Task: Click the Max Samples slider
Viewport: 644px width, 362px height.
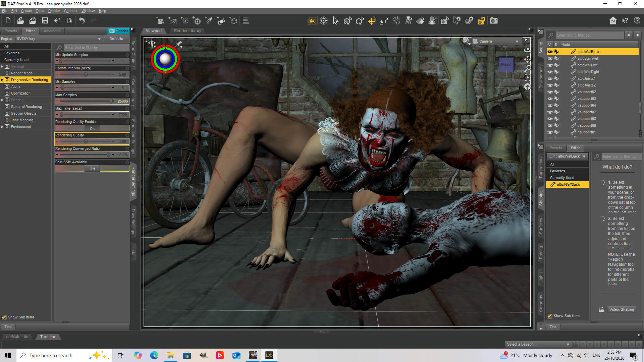Action: (x=86, y=101)
